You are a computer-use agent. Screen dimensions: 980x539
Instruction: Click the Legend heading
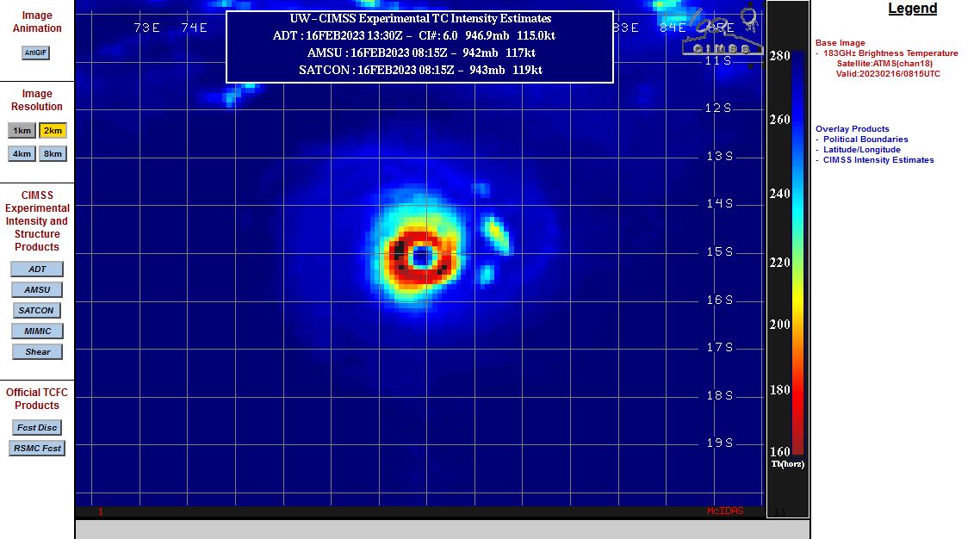[912, 9]
